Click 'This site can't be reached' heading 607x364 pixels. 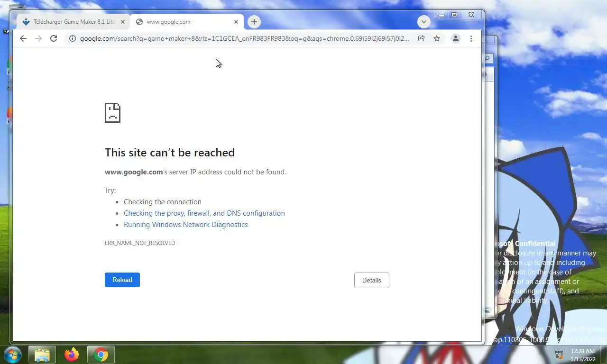170,153
